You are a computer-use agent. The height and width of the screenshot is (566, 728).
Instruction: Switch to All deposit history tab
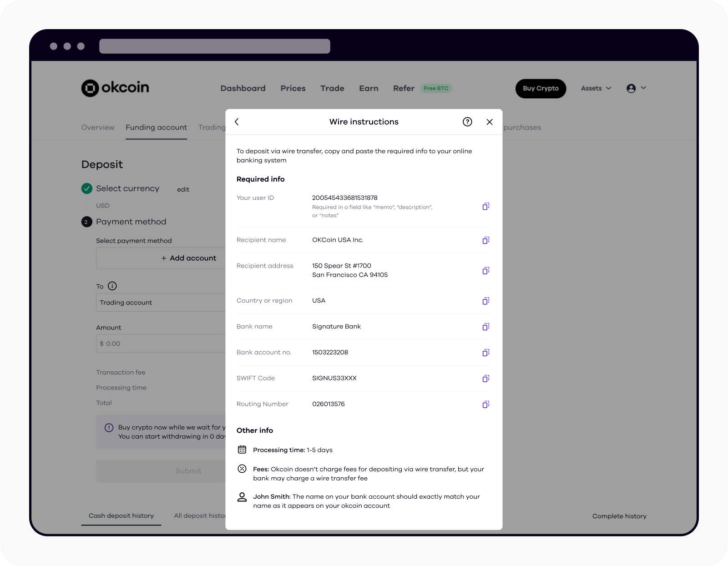tap(200, 515)
